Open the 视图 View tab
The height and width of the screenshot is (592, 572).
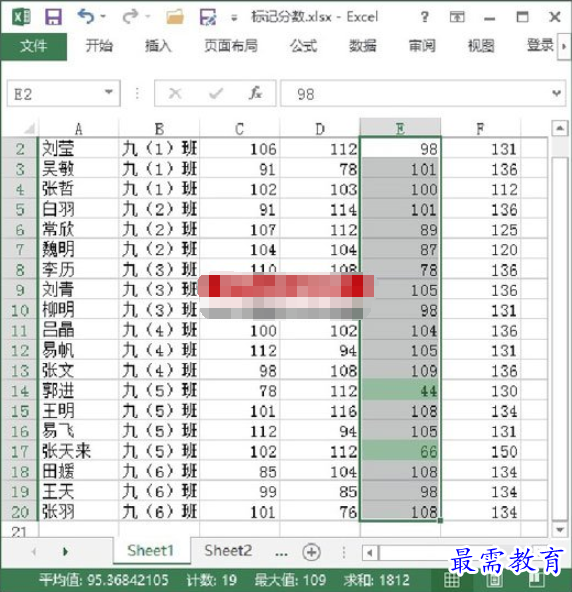(481, 46)
